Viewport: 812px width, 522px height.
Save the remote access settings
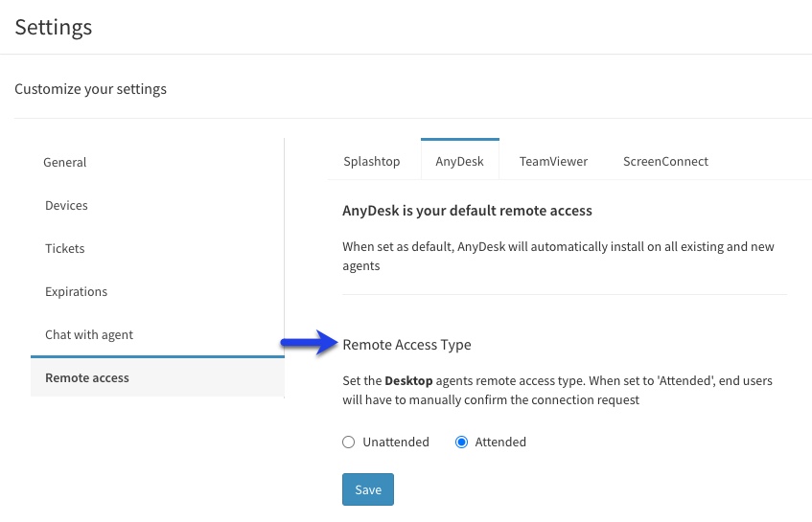click(368, 489)
